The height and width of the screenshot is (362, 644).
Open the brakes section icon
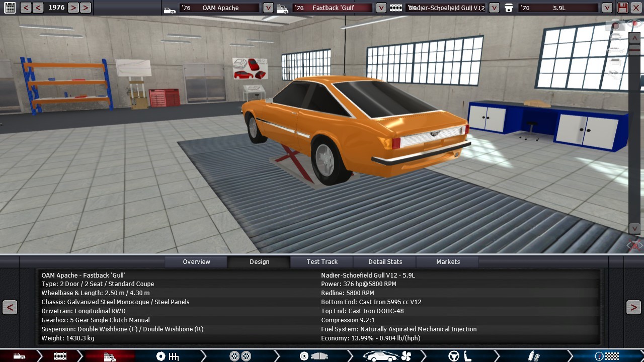point(312,356)
